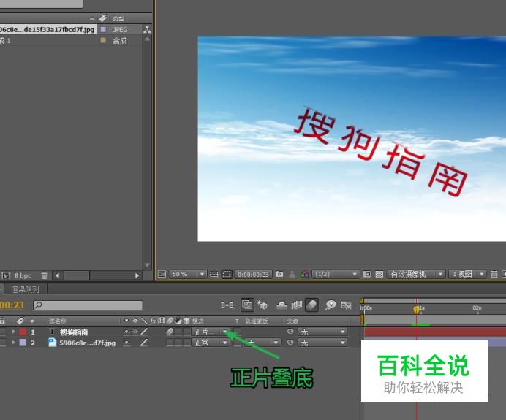Click the type column header in project panel
The width and height of the screenshot is (506, 420).
coord(118,19)
